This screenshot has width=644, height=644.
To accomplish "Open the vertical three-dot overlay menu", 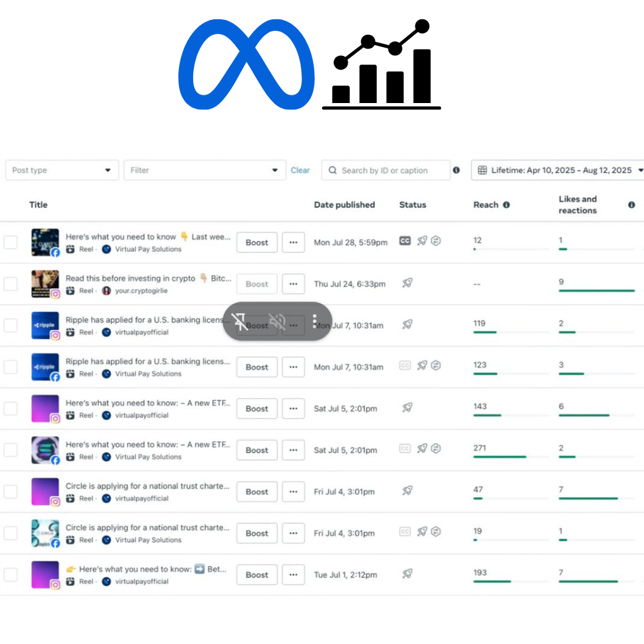I will (x=314, y=321).
